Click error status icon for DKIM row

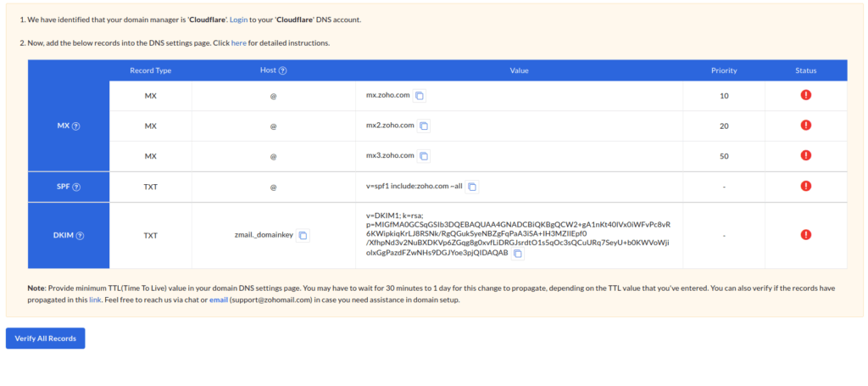click(x=805, y=235)
